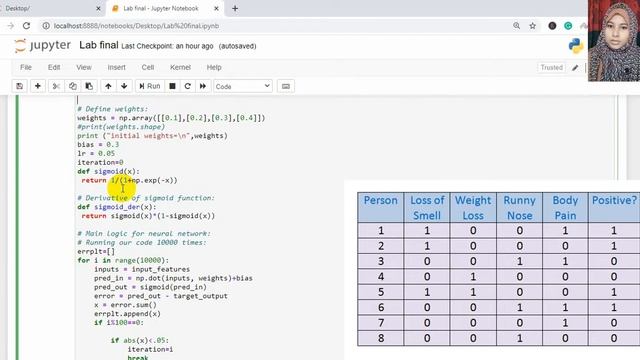The width and height of the screenshot is (640, 360).
Task: Click the zoom magnifier icon in address bar
Action: (517, 26)
